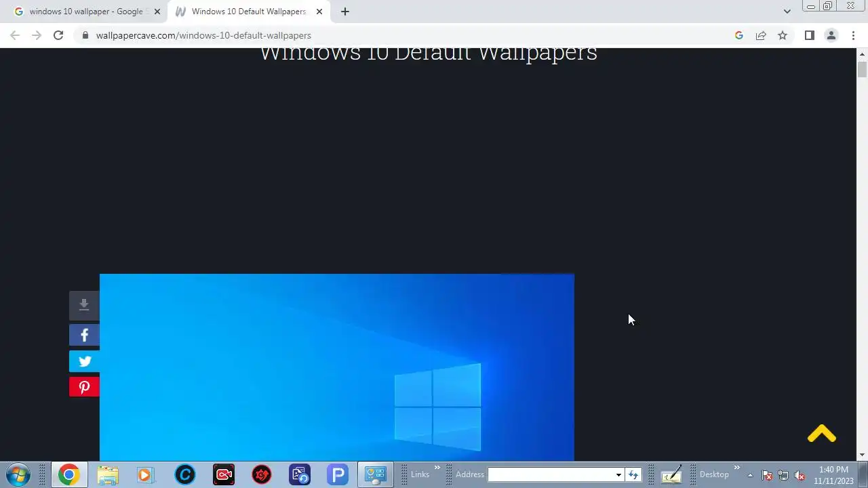
Task: Toggle the Chrome side panel
Action: click(x=809, y=35)
